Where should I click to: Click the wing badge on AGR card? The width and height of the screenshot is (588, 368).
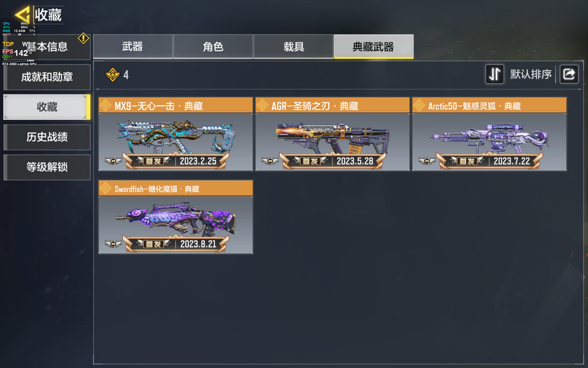click(270, 161)
